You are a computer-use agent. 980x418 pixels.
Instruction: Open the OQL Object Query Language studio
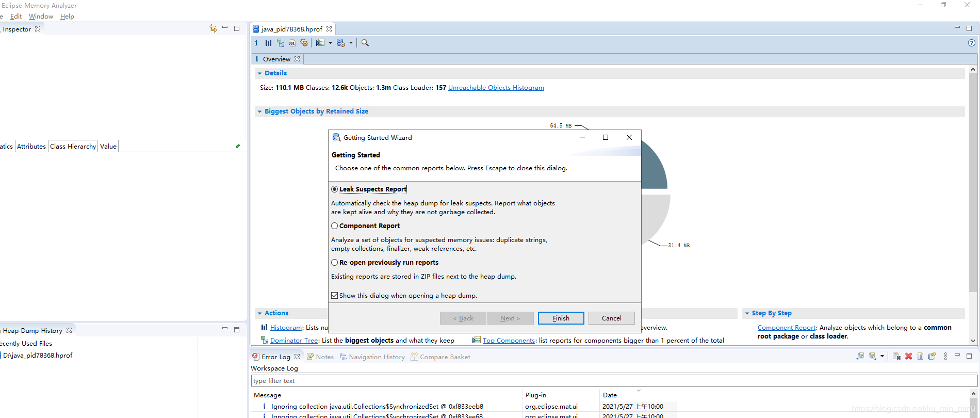coord(292,43)
